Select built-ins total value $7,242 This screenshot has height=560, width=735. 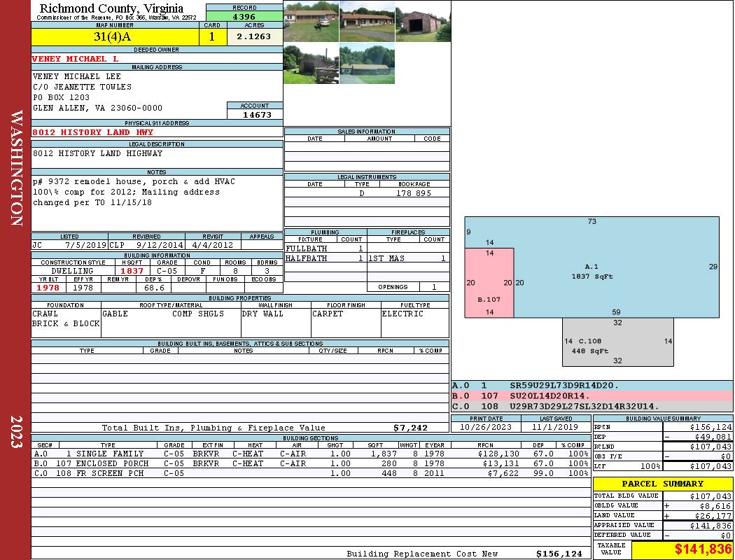pos(410,428)
